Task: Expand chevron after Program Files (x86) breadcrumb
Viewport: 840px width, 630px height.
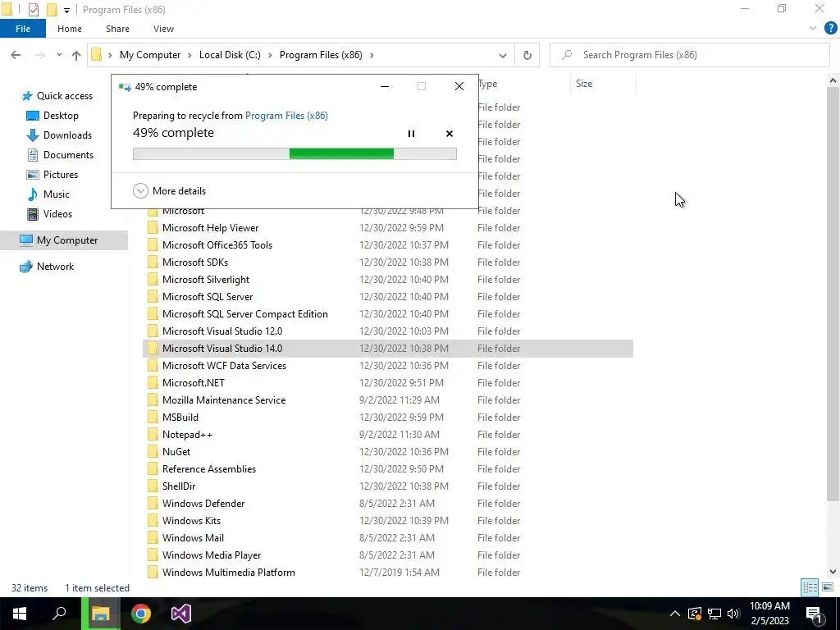Action: point(372,55)
